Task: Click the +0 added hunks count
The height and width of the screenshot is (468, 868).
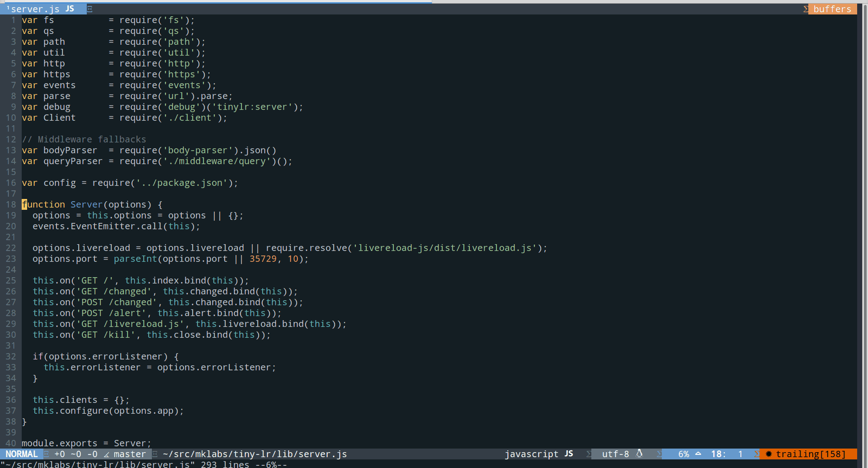Action: click(60, 454)
